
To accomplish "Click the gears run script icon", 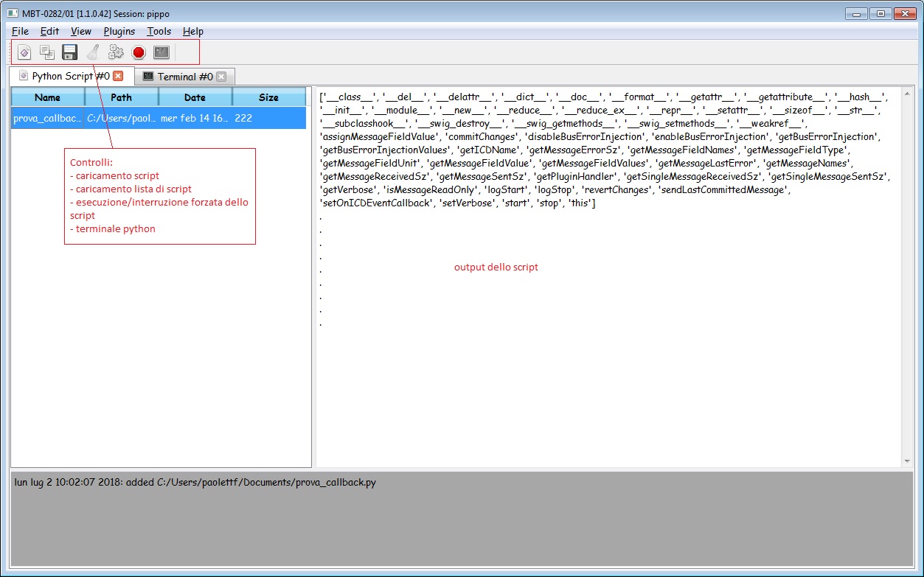I will click(116, 52).
